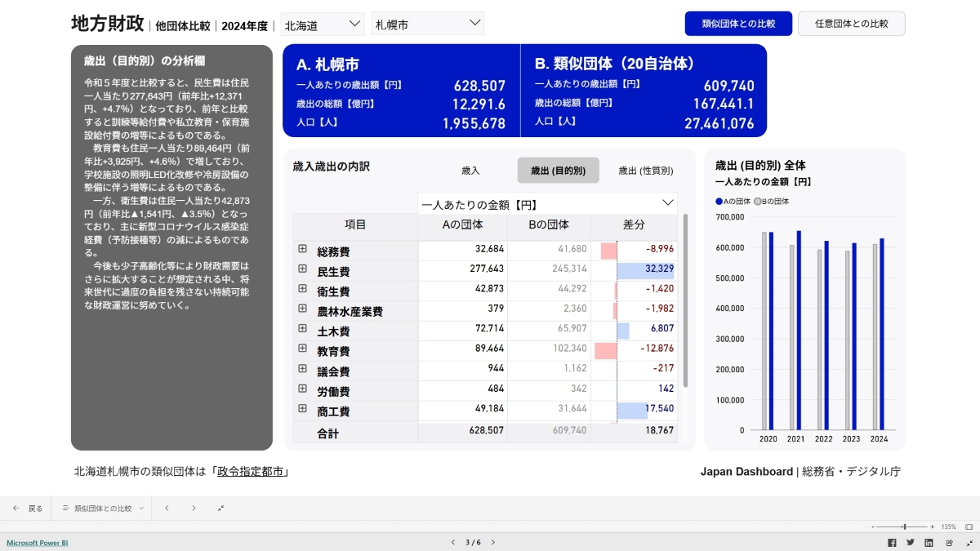Share report on LinkedIn
The width and height of the screenshot is (980, 551).
click(929, 542)
